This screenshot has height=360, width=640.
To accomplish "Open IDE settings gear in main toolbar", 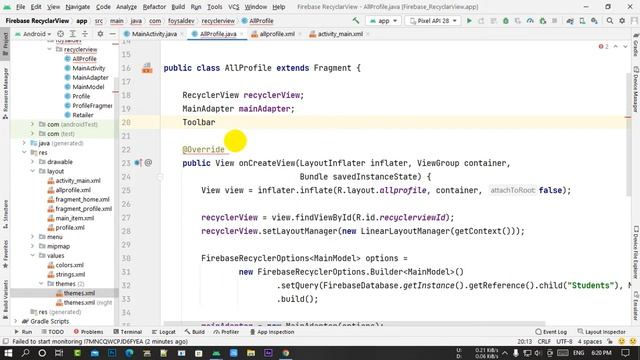I will click(x=622, y=20).
